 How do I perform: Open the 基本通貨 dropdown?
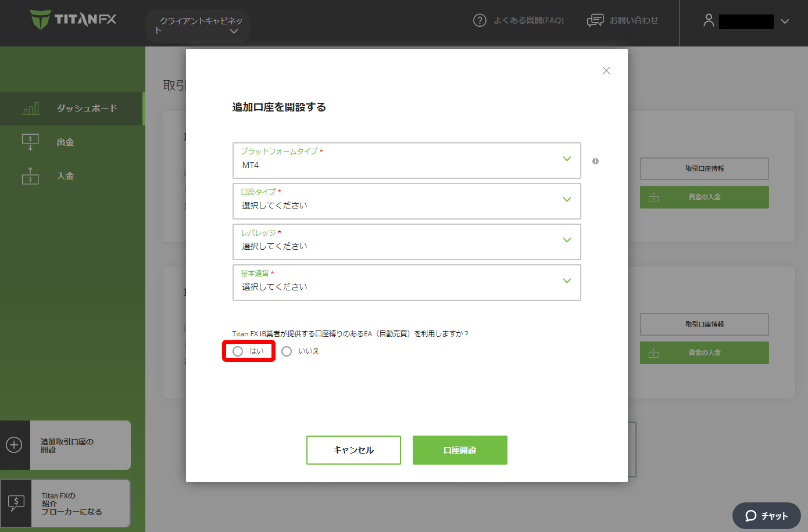407,282
